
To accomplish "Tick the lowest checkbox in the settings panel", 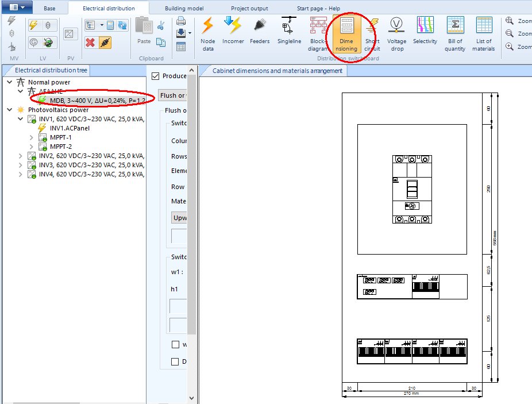I will (x=175, y=361).
